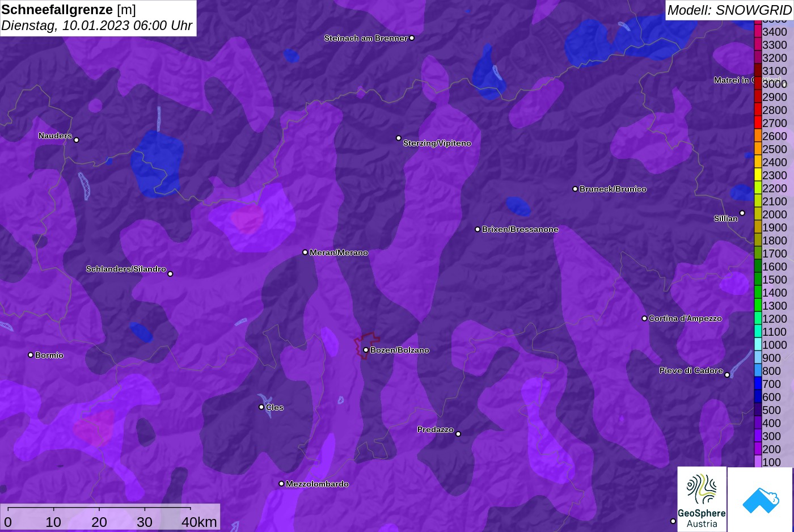Screen dimensions: 794x532
Task: Click the '500' legend value
Action: tap(772, 410)
